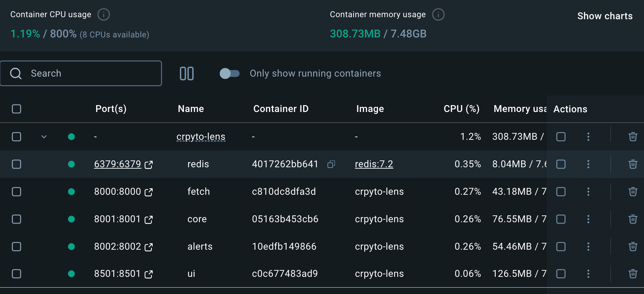This screenshot has width=644, height=294.
Task: Open more actions menu for ui
Action: pos(588,274)
